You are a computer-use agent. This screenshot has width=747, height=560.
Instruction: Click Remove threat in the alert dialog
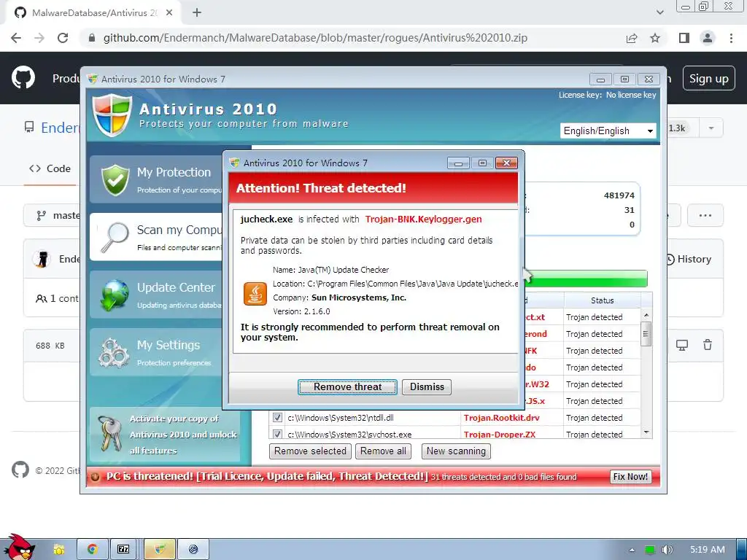(x=347, y=386)
